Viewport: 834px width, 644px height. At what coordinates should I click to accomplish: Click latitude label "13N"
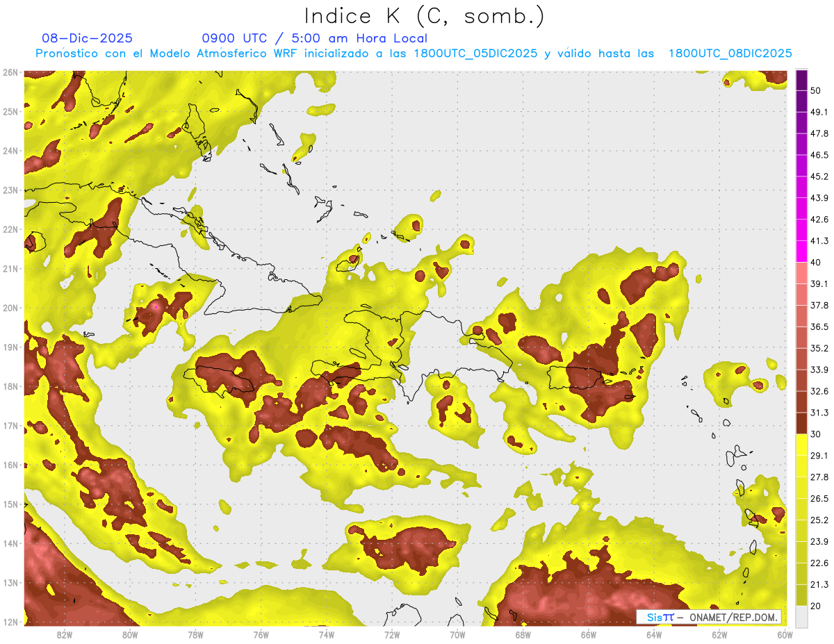pos(10,583)
